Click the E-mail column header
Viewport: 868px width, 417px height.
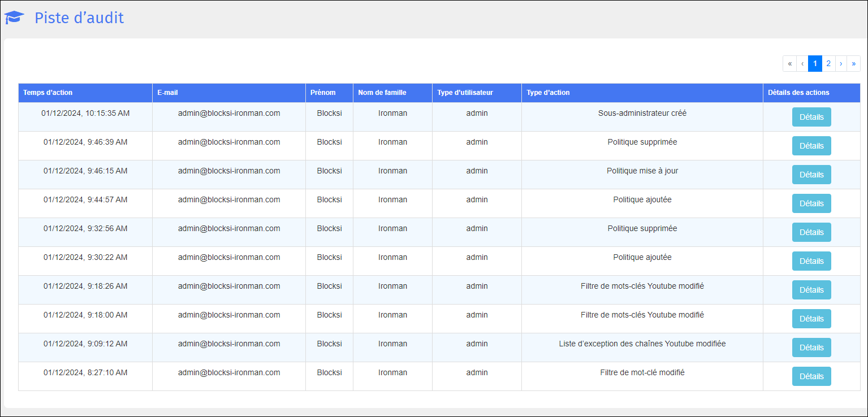tap(229, 93)
